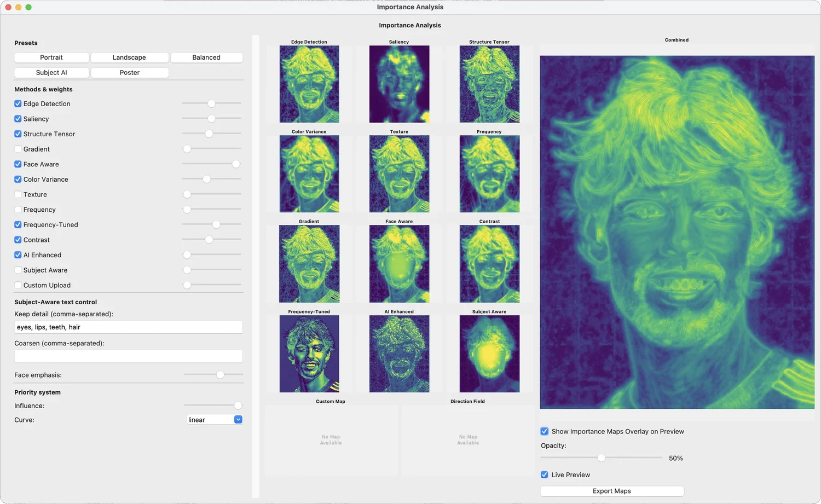Open the Edge Detection map thumbnail
Viewport: 821px width, 504px height.
coord(309,84)
